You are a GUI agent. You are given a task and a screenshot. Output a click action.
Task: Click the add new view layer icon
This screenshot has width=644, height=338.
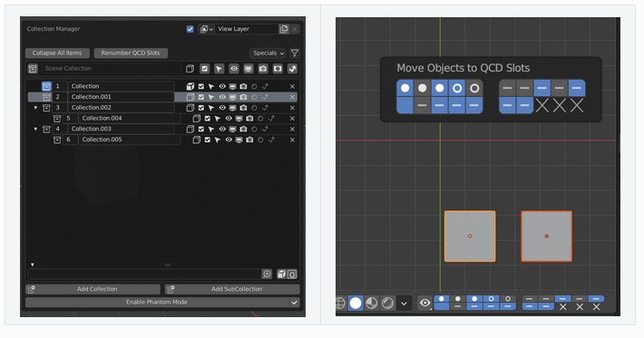(284, 29)
